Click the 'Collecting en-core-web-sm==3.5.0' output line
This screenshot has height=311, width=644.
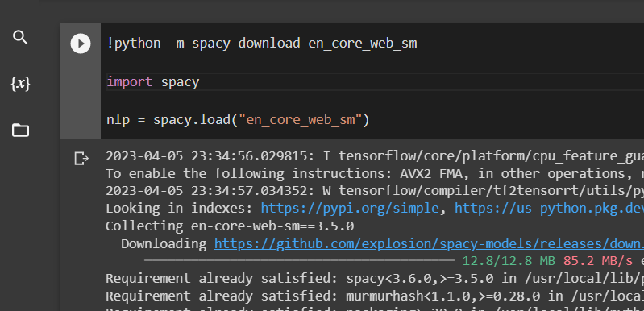pyautogui.click(x=230, y=226)
